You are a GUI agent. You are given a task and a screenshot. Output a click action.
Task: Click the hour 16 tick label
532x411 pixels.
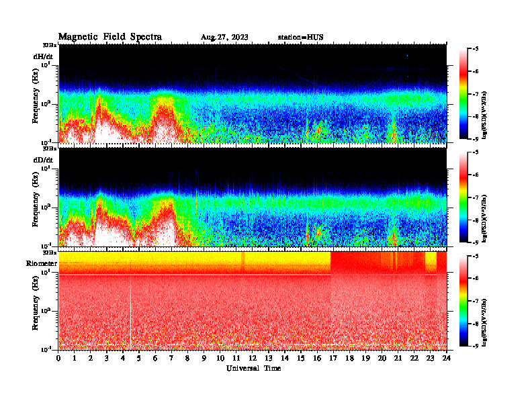tap(317, 358)
